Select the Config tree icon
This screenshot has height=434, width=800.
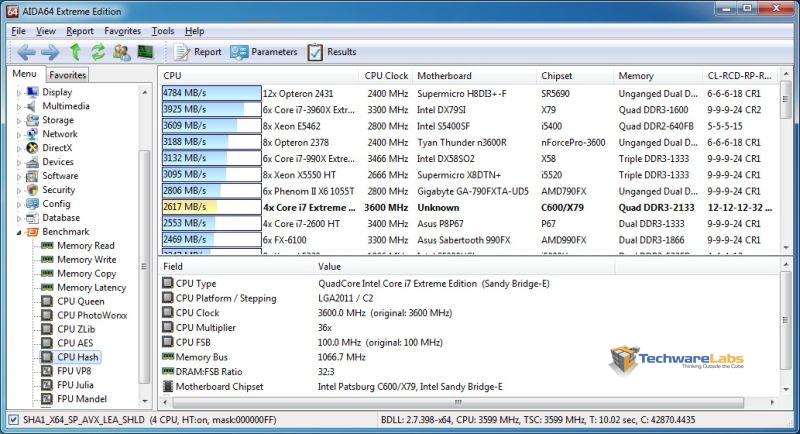point(33,204)
